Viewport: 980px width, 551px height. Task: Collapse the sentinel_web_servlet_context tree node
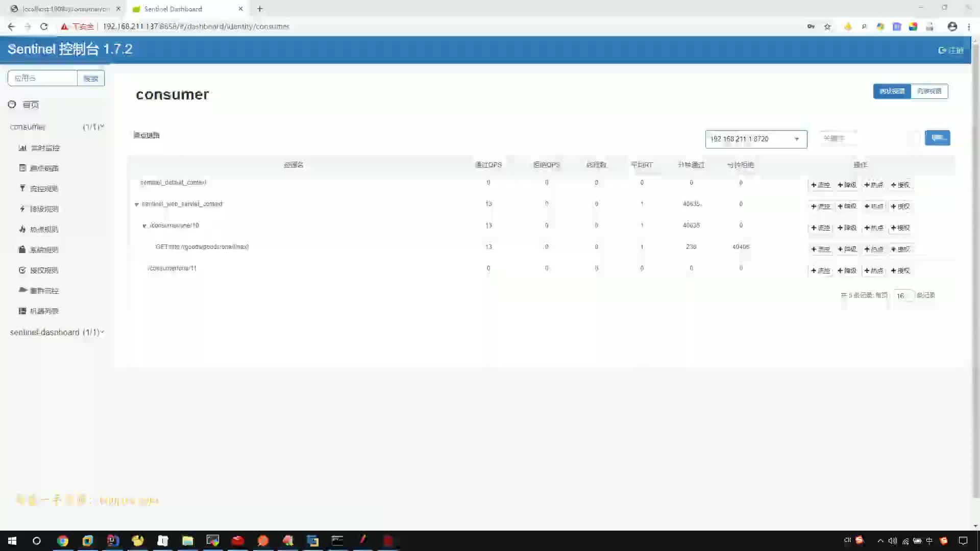[136, 205]
